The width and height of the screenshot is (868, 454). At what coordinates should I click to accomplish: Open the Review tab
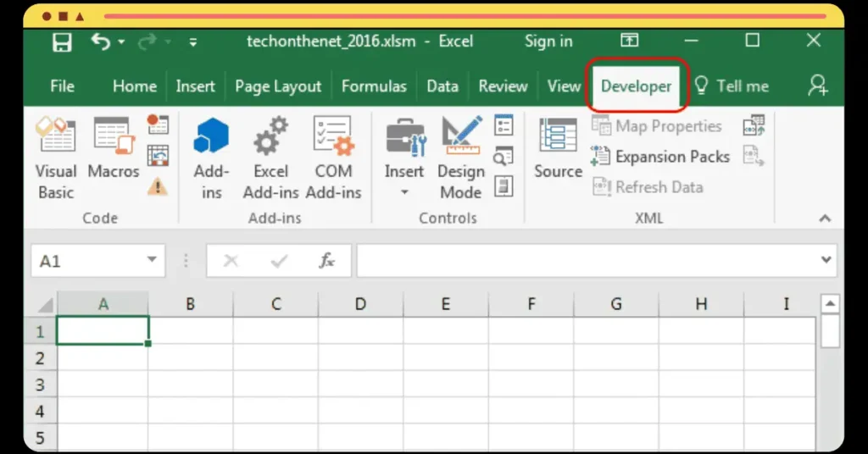503,86
